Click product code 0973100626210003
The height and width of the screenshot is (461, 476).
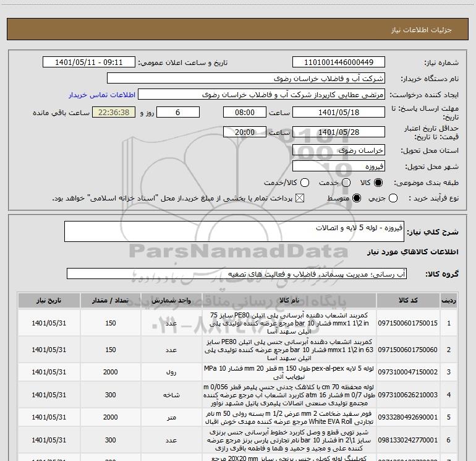(408, 395)
